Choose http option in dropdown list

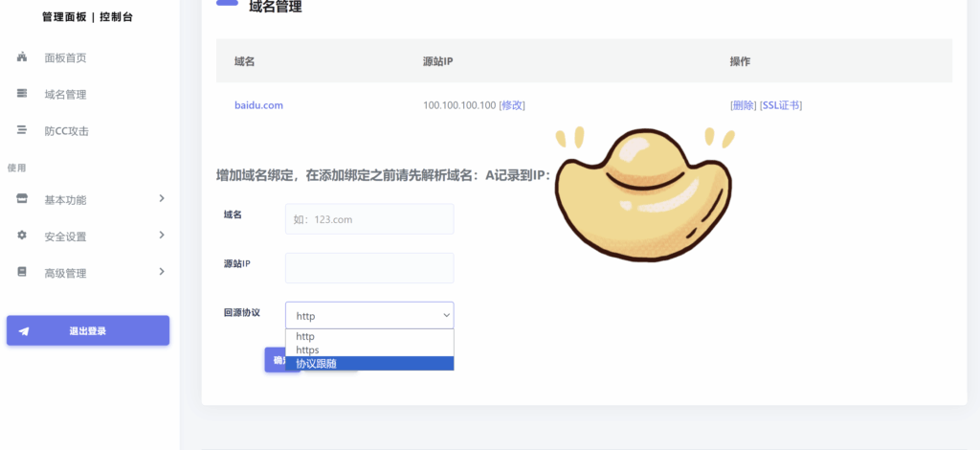coord(369,336)
